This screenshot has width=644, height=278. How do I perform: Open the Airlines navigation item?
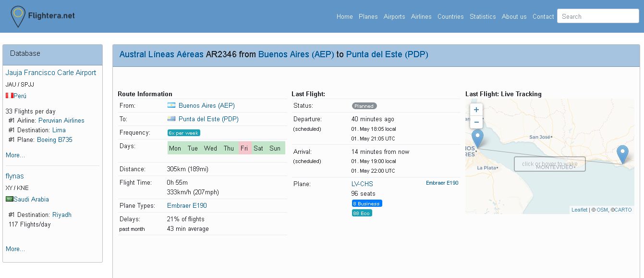pyautogui.click(x=421, y=16)
